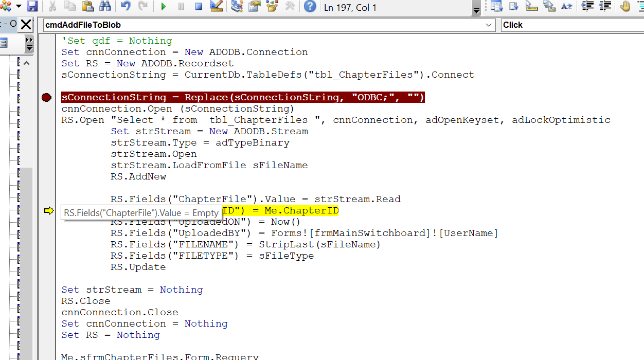644x360 pixels.
Task: Click the List Constants icon
Action: [514, 7]
